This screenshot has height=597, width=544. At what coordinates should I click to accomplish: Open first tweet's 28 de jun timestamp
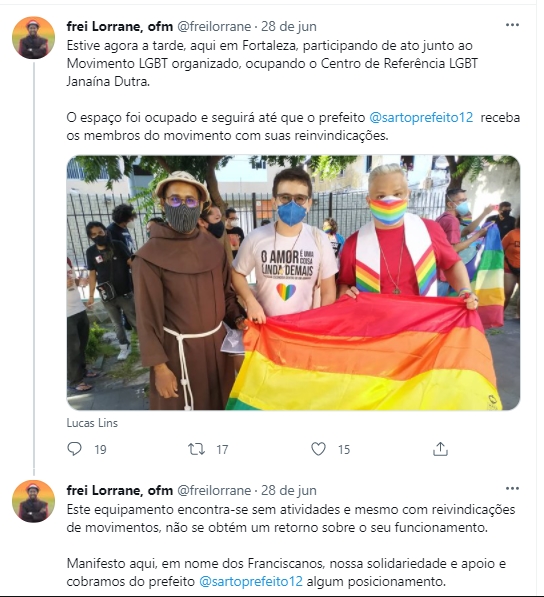[289, 26]
